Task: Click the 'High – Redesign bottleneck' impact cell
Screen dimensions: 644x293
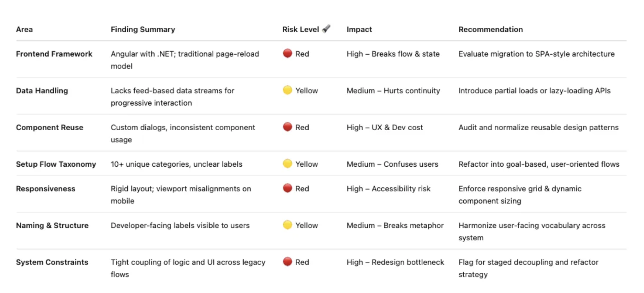Action: point(395,262)
